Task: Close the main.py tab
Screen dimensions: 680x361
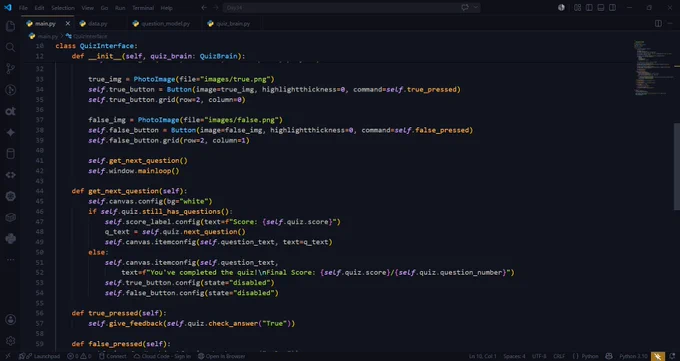Action: [x=68, y=23]
